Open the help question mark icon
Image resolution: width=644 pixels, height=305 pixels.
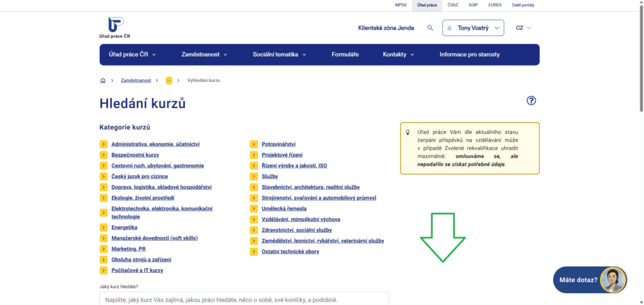tap(531, 101)
